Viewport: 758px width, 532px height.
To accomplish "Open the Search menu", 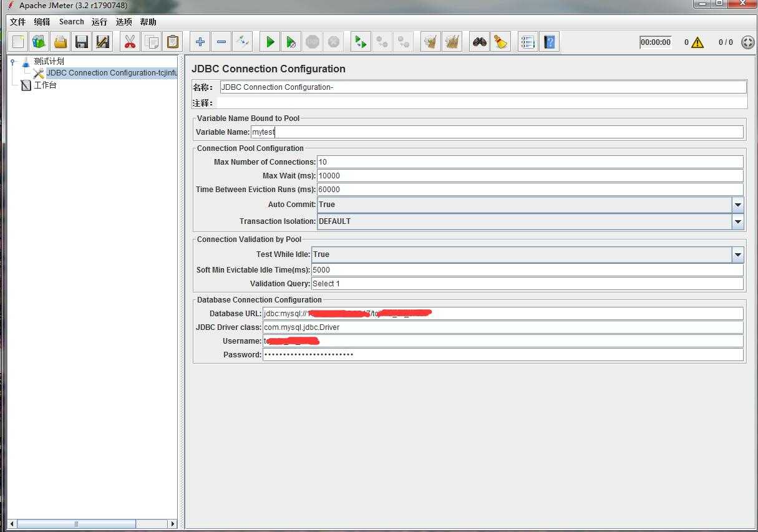I will pos(71,22).
